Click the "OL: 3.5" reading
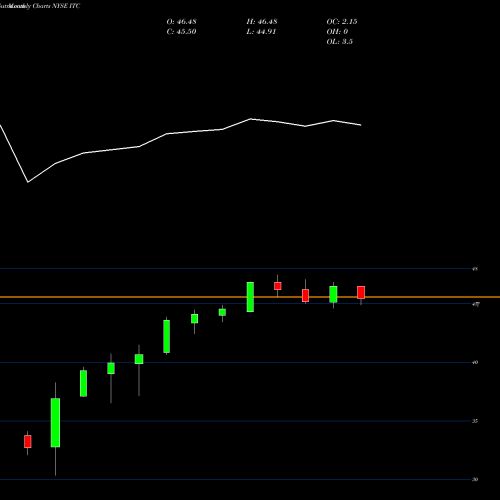 pyautogui.click(x=339, y=42)
